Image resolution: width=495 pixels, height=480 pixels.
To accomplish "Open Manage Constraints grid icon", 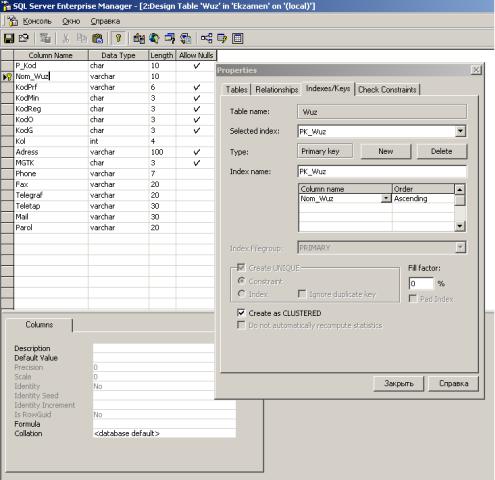I will [237, 38].
